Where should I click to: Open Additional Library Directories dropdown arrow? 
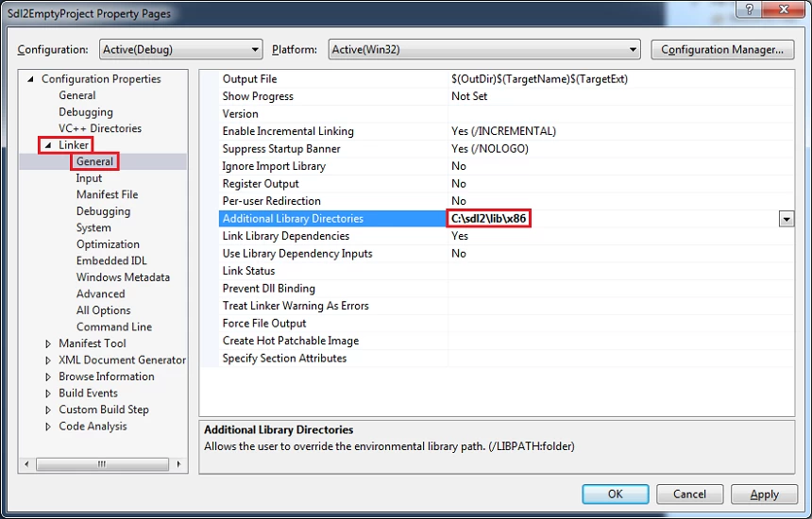(x=786, y=219)
